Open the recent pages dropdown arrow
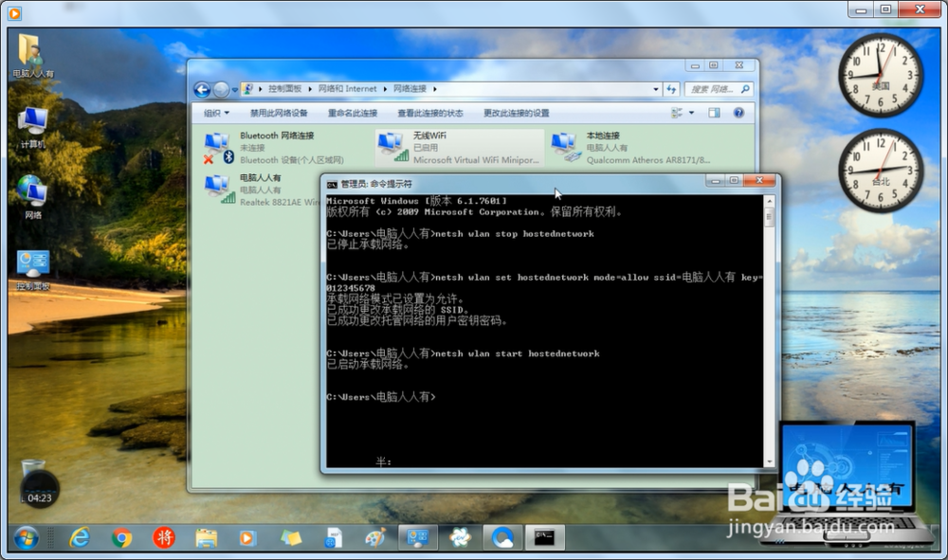Image resolution: width=948 pixels, height=560 pixels. tap(234, 90)
